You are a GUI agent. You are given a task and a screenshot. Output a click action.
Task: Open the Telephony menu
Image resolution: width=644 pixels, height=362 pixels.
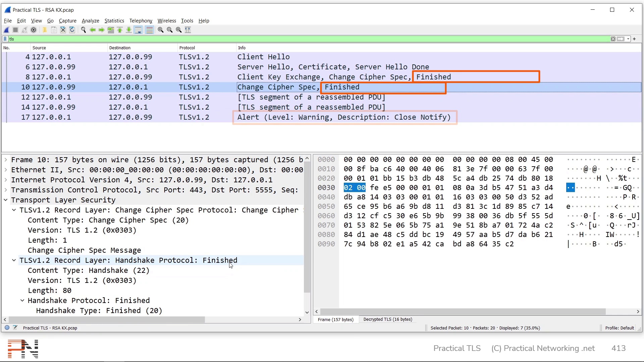[x=141, y=21]
